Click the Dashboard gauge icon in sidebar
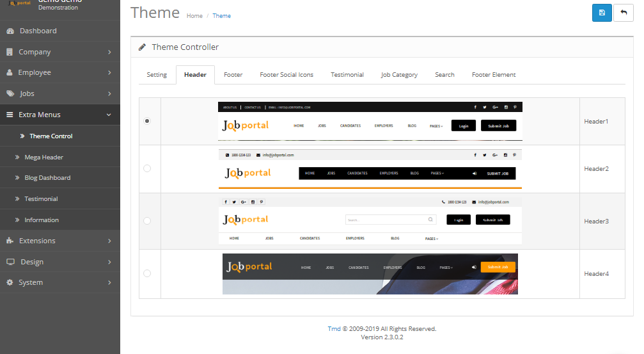The height and width of the screenshot is (354, 644). [10, 31]
